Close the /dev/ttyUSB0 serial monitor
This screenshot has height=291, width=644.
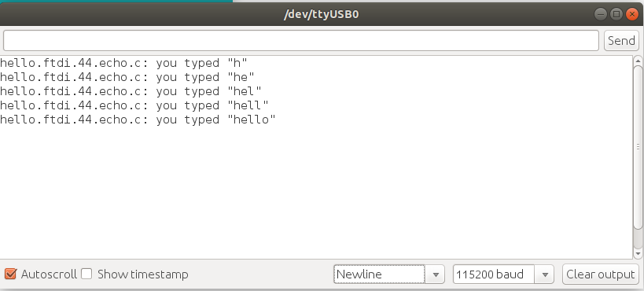click(x=631, y=15)
